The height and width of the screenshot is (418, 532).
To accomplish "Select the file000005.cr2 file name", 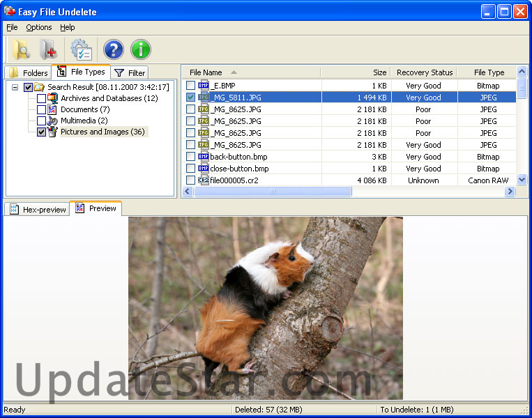I will [234, 180].
